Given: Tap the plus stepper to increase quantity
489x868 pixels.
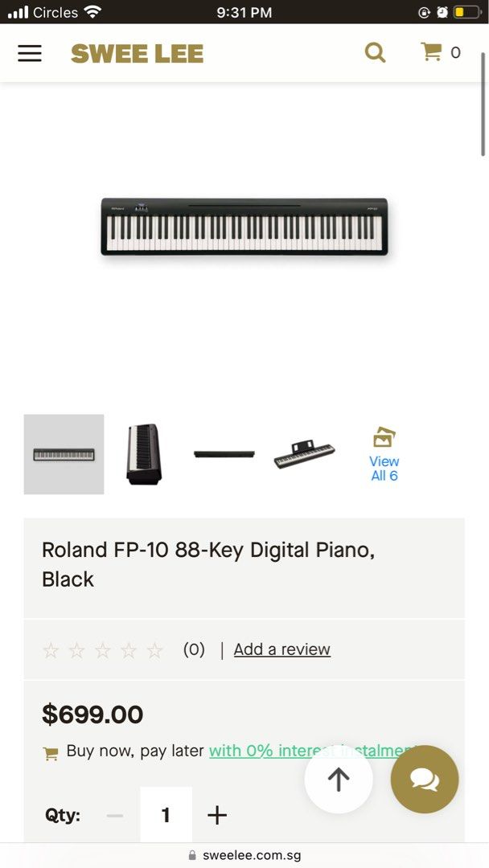Looking at the screenshot, I should [216, 815].
